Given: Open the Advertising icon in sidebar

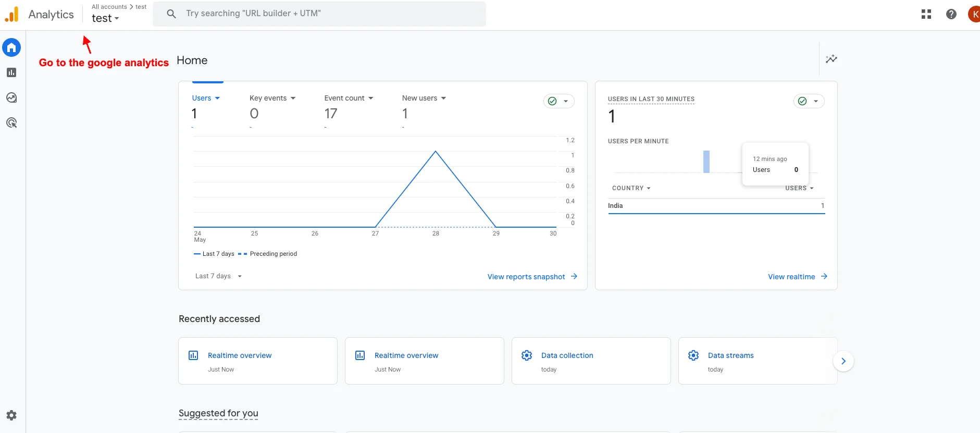Looking at the screenshot, I should click(11, 123).
